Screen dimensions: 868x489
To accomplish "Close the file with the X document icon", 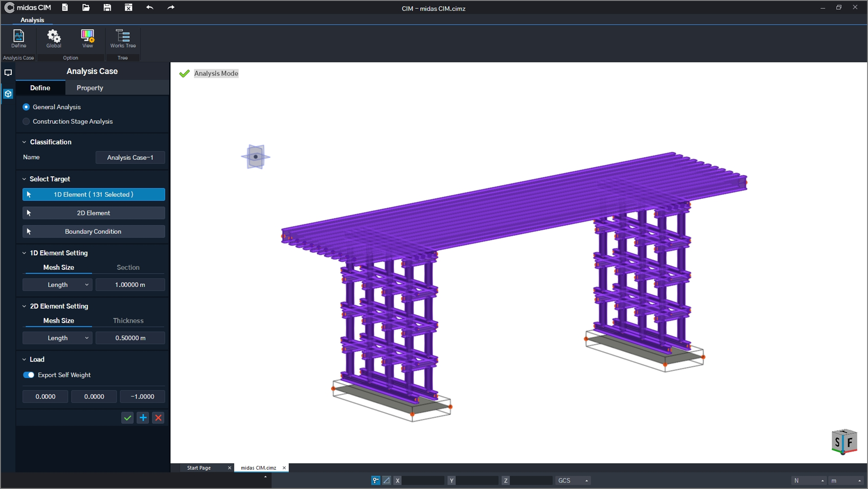I will point(128,7).
